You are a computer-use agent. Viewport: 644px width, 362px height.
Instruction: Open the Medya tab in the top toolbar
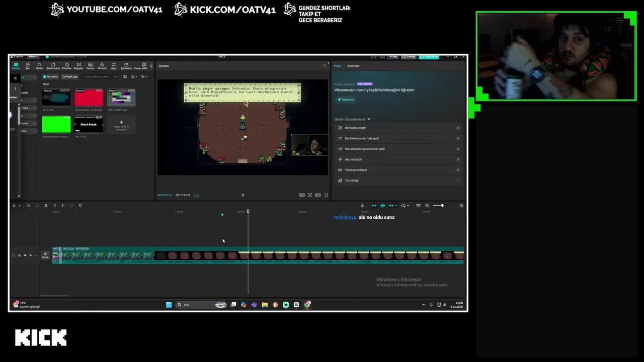[16, 66]
